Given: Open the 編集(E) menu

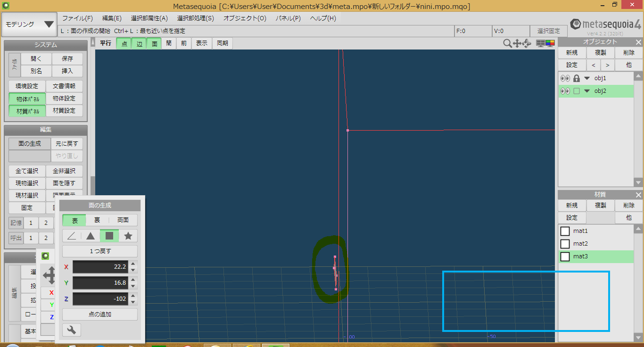Looking at the screenshot, I should pos(112,18).
